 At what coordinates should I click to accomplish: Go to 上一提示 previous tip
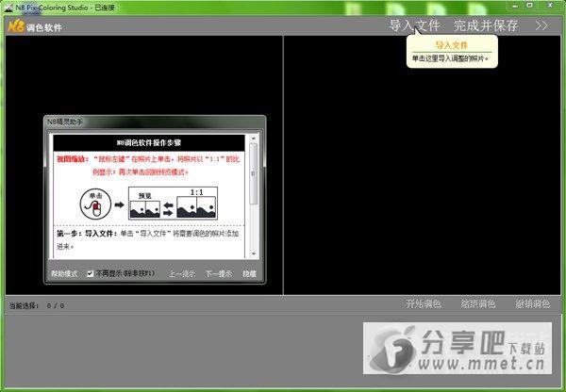[x=182, y=273]
